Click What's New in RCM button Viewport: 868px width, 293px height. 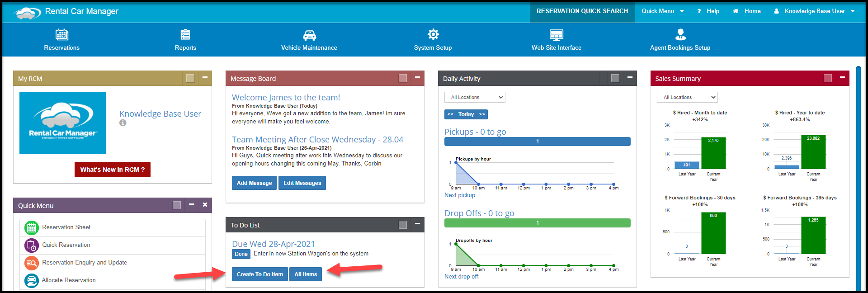pos(113,170)
